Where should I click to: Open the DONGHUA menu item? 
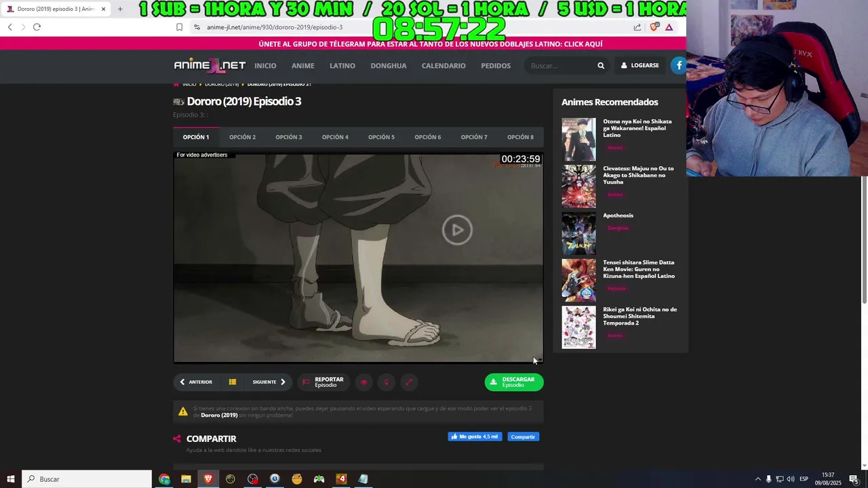[389, 66]
